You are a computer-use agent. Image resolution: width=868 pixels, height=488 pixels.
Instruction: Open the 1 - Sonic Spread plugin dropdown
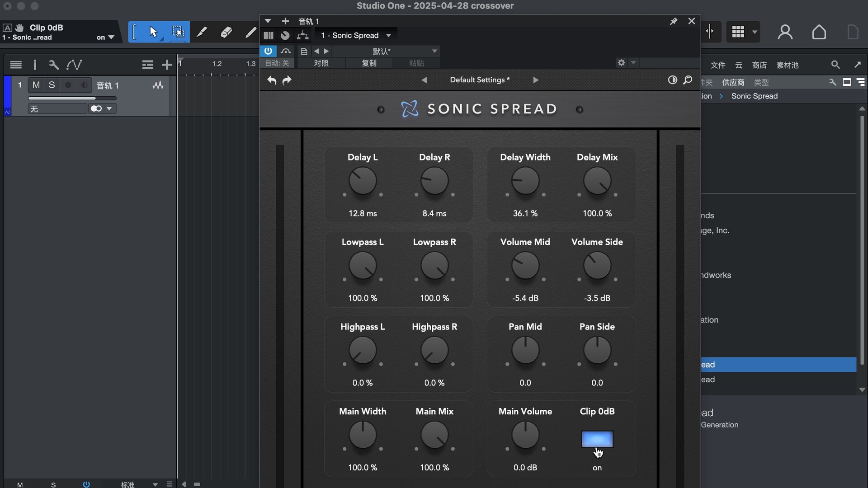(356, 35)
